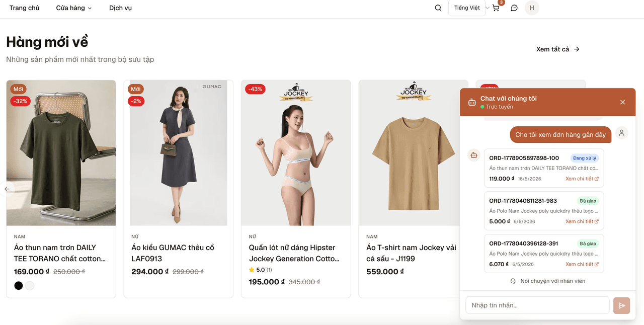Click price 559.000 đ
Image resolution: width=644 pixels, height=325 pixels.
click(384, 272)
